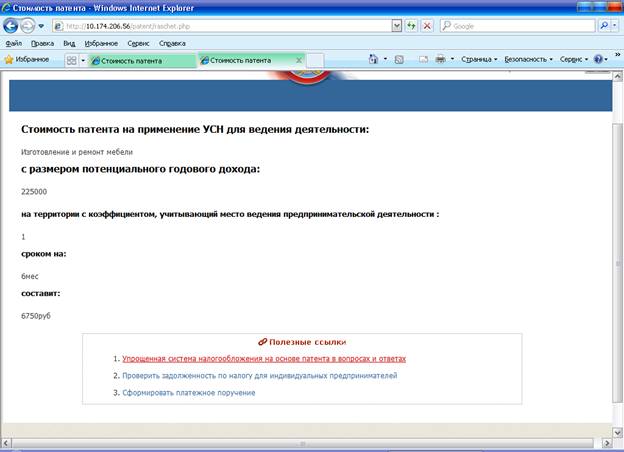Open the Файл menu

pyautogui.click(x=14, y=44)
